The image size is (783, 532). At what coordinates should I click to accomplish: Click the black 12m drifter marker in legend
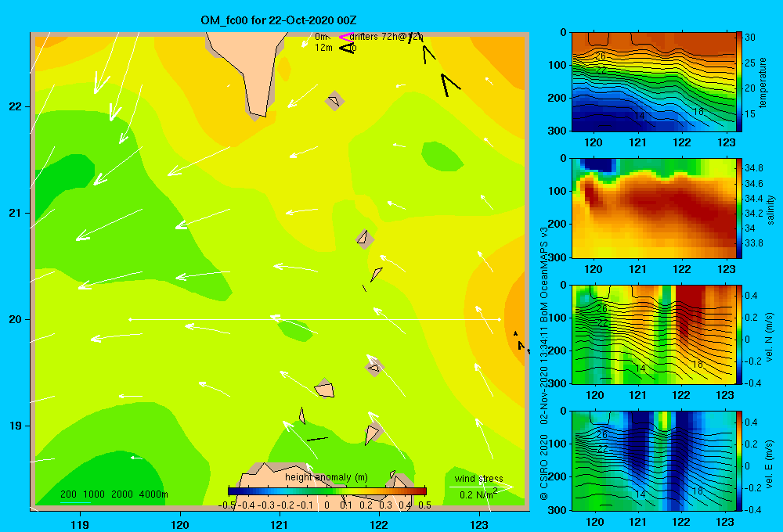tap(347, 48)
